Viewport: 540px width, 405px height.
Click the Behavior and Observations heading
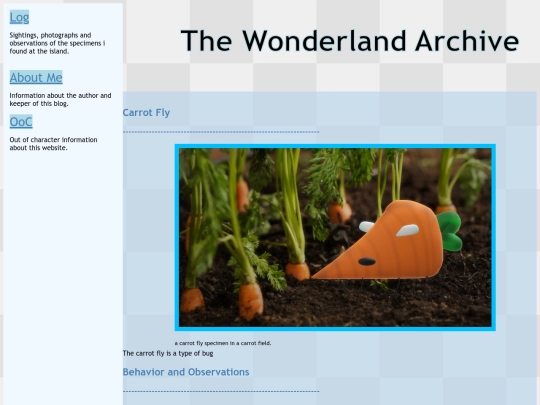click(186, 372)
